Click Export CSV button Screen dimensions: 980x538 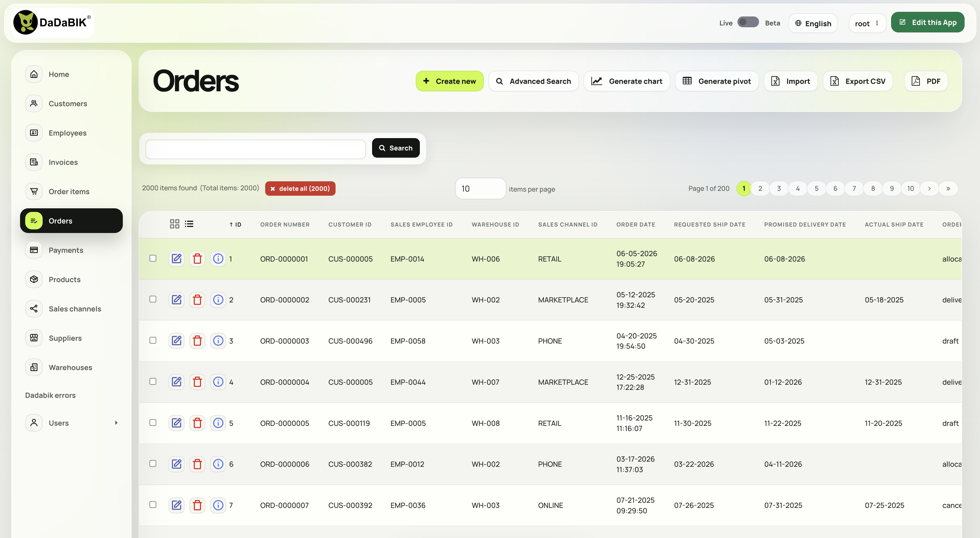pos(858,81)
